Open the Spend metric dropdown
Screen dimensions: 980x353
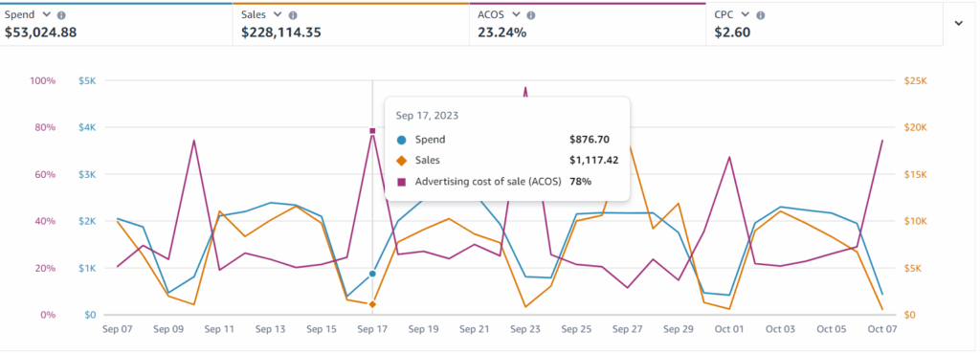(x=46, y=14)
